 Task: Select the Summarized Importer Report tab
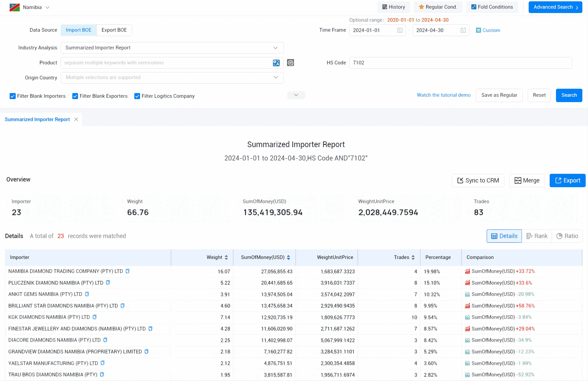[37, 119]
